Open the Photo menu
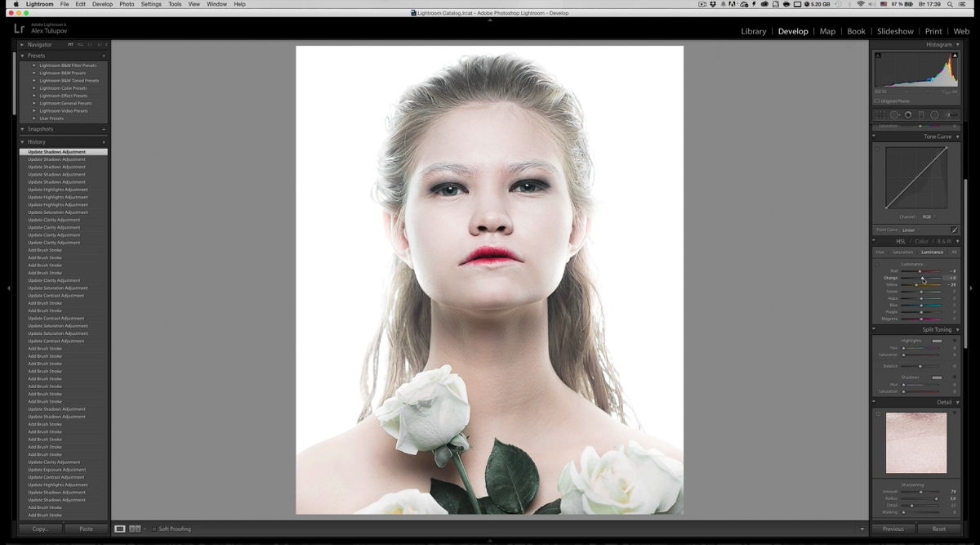Screen dimensions: 980x545 tap(127, 4)
